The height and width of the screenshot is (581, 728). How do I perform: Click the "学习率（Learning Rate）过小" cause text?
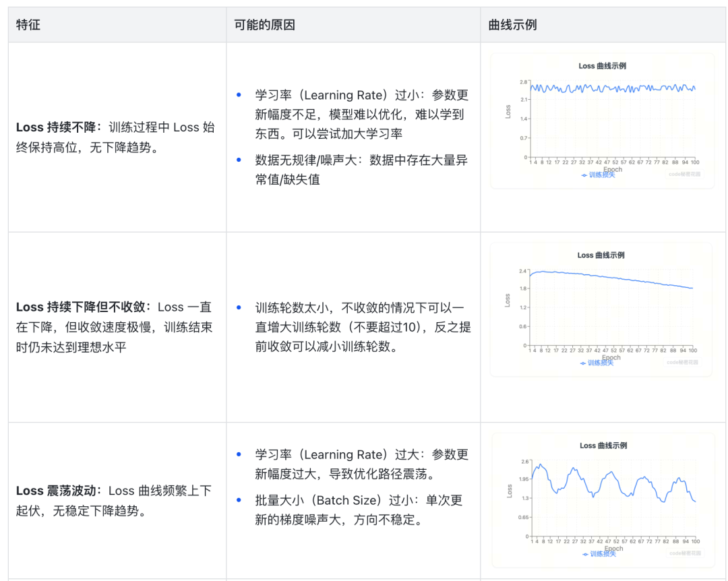(337, 95)
